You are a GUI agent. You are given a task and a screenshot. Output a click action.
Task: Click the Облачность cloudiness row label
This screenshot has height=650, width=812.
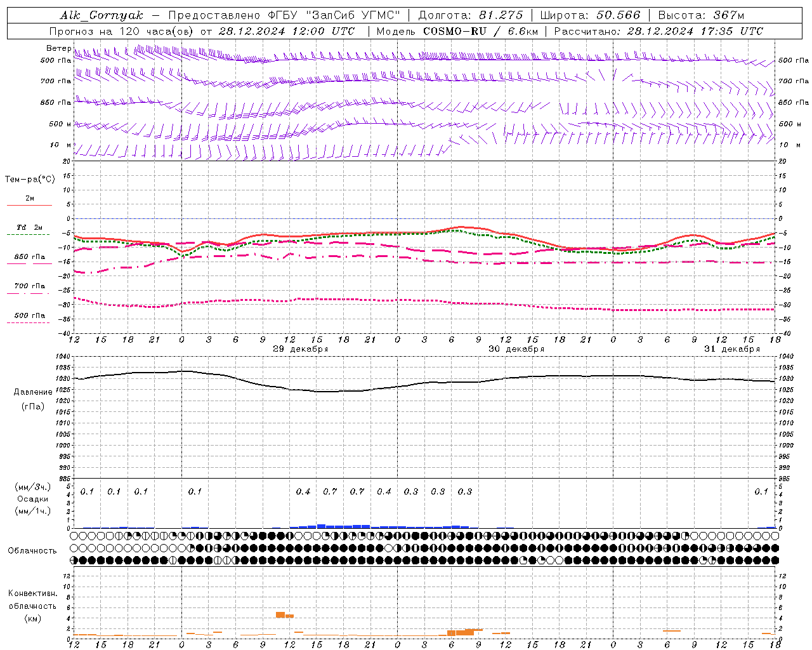32,550
